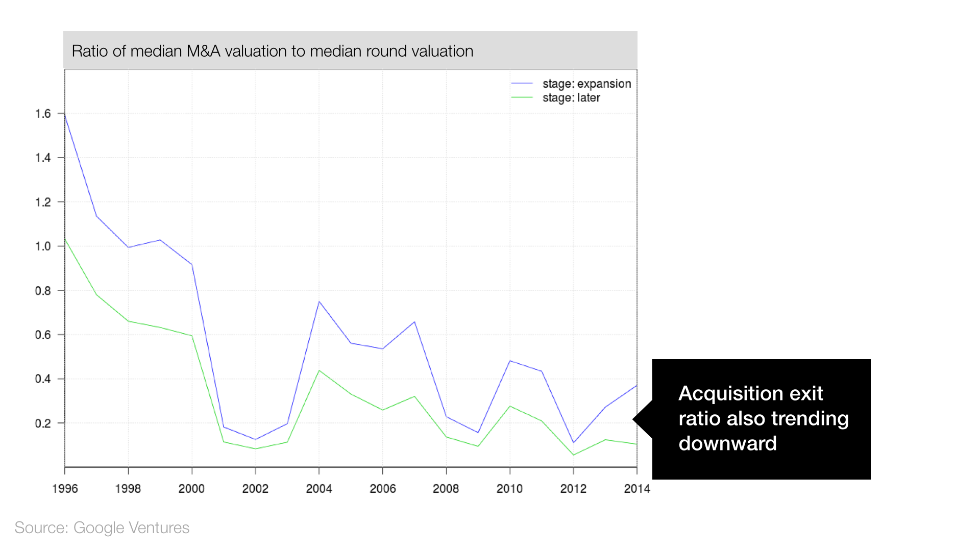Click the blue line endpoint at 2014
Image resolution: width=980 pixels, height=551 pixels.
pyautogui.click(x=636, y=386)
